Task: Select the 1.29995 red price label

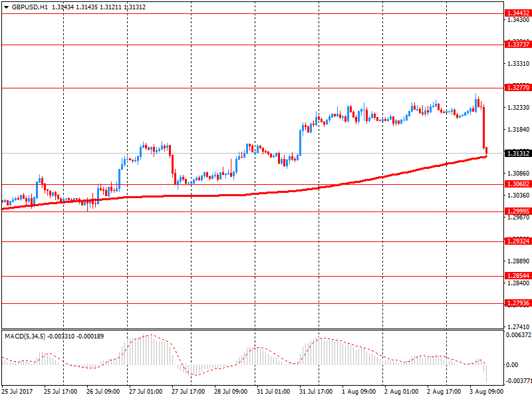Action: (x=518, y=211)
